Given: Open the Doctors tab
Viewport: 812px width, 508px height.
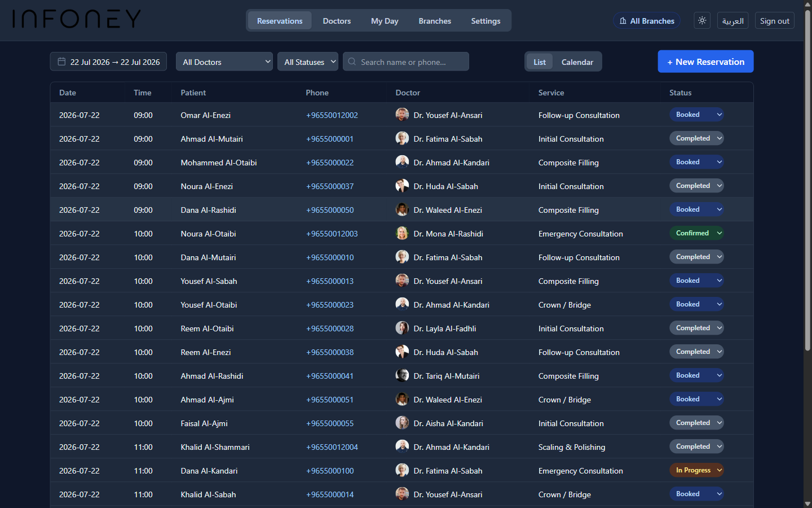Looking at the screenshot, I should (x=337, y=21).
